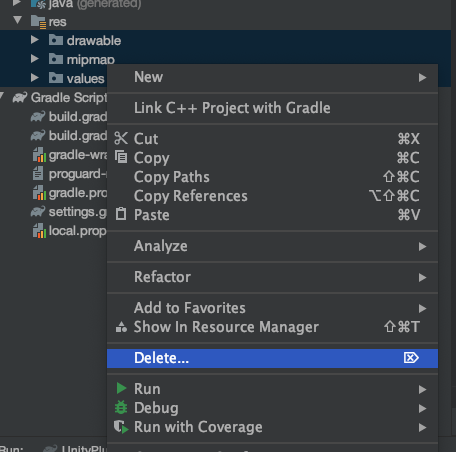Image resolution: width=456 pixels, height=452 pixels.
Task: Choose Delete... from the context menu
Action: click(272, 358)
